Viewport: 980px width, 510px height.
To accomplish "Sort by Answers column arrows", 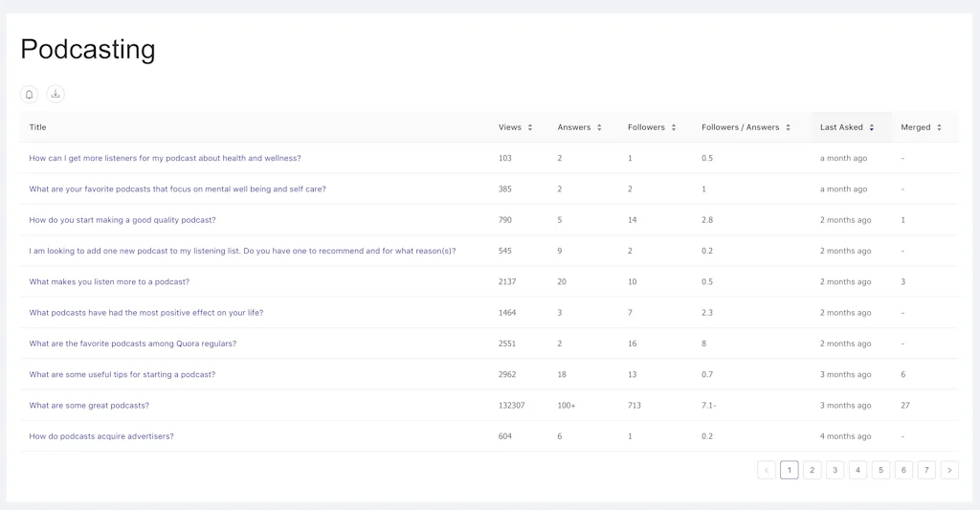I will pos(599,127).
